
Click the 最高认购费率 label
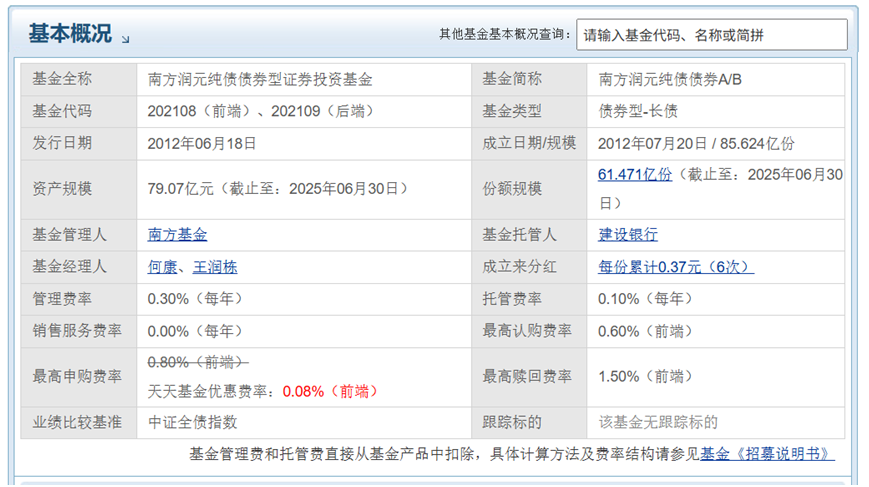coord(527,331)
